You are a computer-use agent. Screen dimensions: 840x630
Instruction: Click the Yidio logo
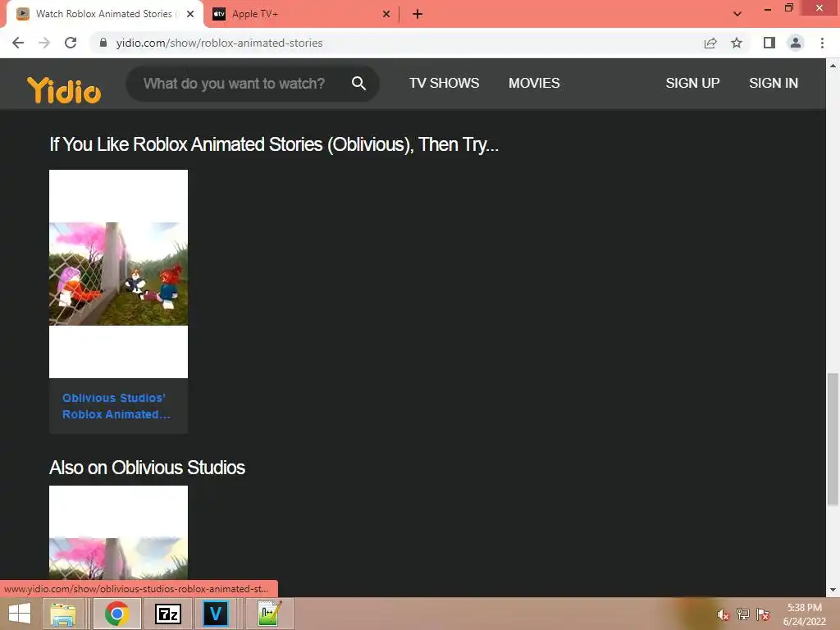pos(64,89)
